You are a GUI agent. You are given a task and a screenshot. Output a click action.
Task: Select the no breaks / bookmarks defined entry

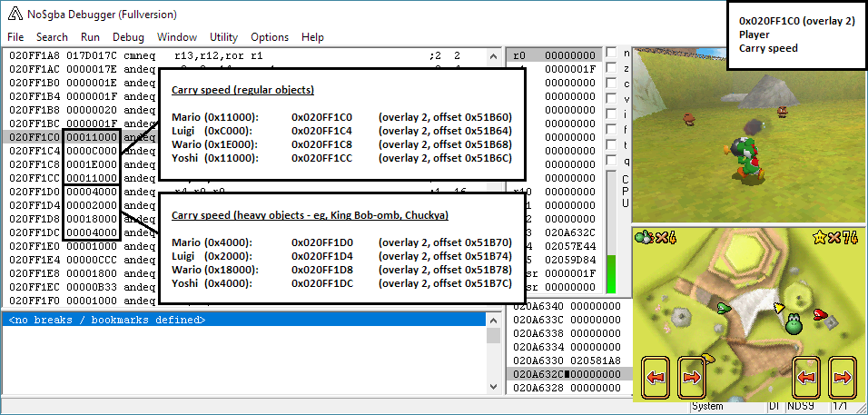point(104,320)
